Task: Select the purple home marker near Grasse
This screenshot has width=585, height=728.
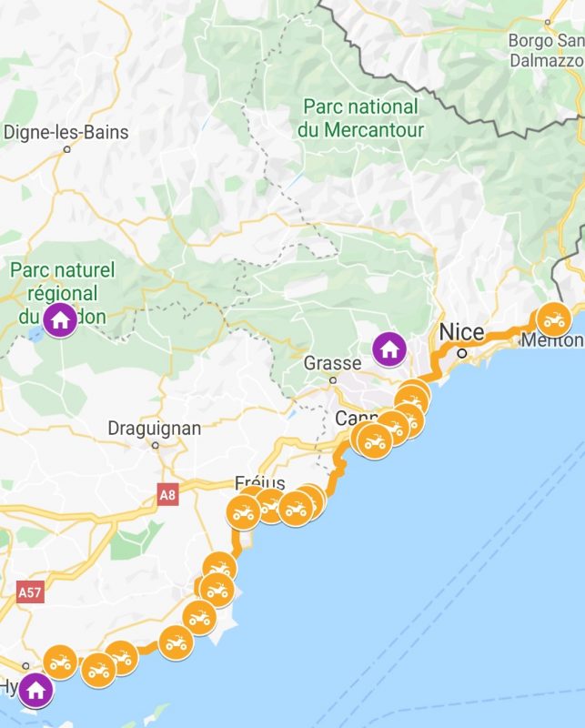Action: pos(389,349)
